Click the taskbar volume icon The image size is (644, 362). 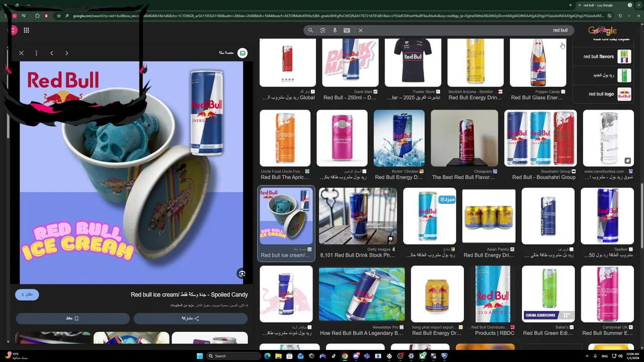coord(620,356)
